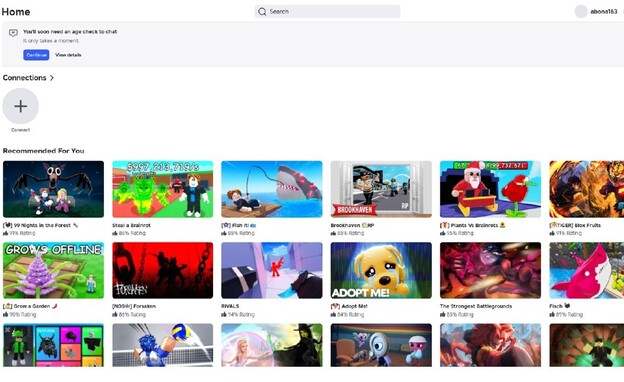Open the Forsaken game thumbnail
Viewport: 624px width, 382px height.
click(162, 270)
